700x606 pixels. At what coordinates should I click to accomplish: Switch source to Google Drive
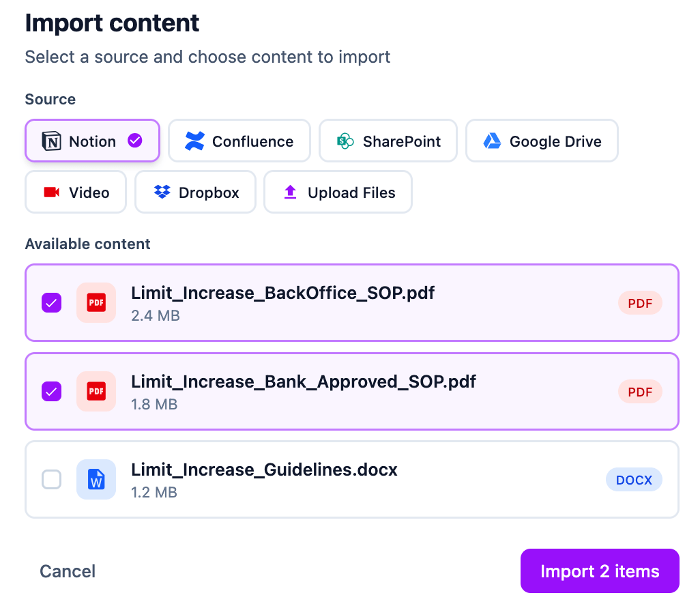[x=542, y=141]
